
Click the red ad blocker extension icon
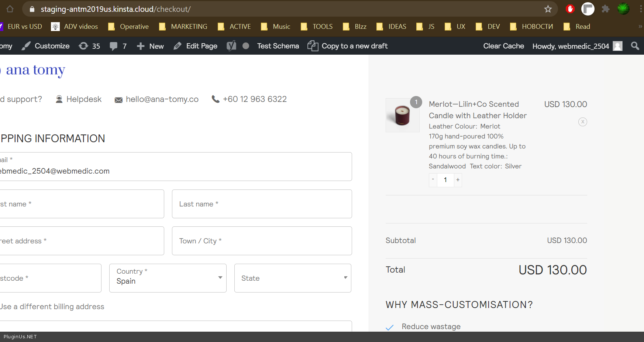[x=570, y=9]
